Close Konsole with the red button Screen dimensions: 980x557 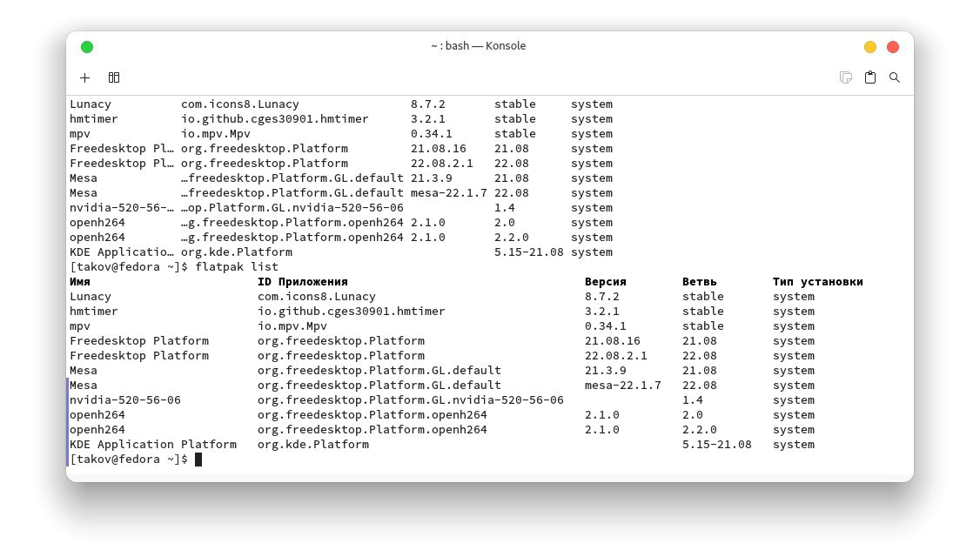(893, 47)
